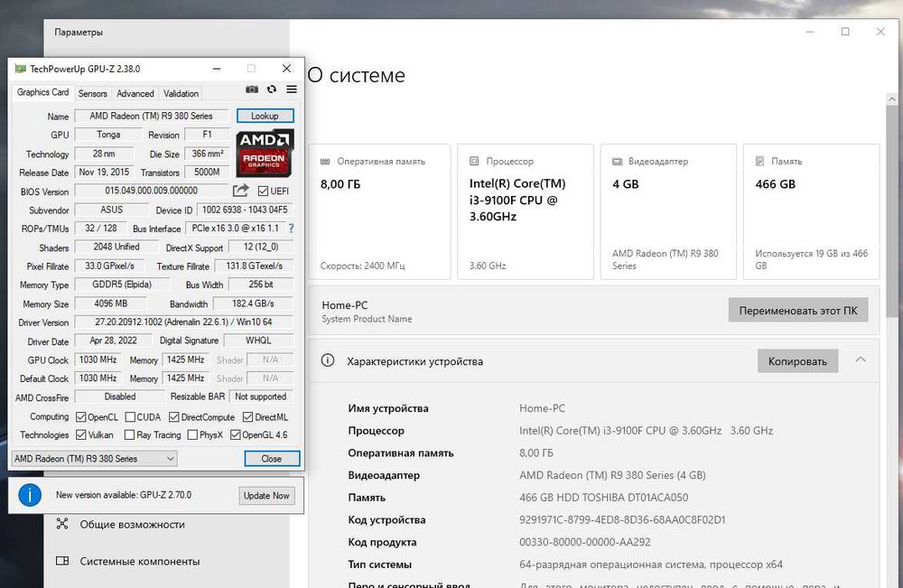Select Общие возможности in settings sidebar
This screenshot has height=588, width=903.
coord(133,524)
